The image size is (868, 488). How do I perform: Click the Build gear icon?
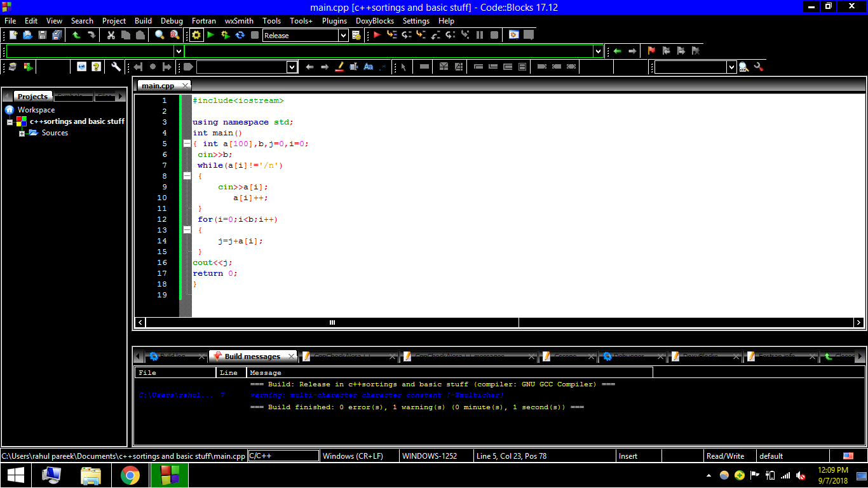pyautogui.click(x=196, y=35)
